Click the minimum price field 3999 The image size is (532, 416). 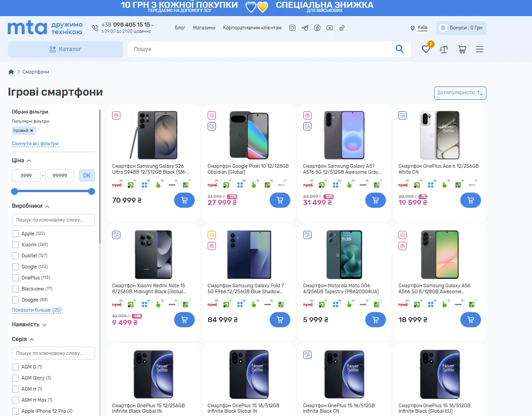tap(26, 176)
